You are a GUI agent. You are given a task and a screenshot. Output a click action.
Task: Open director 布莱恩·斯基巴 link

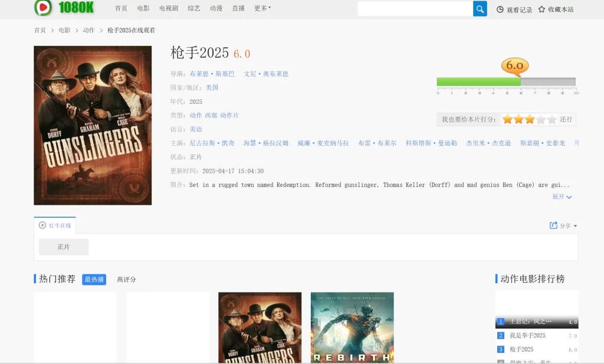[212, 74]
